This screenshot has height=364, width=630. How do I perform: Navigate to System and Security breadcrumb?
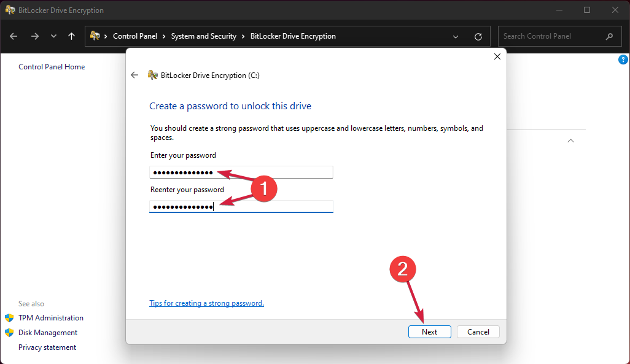tap(204, 36)
